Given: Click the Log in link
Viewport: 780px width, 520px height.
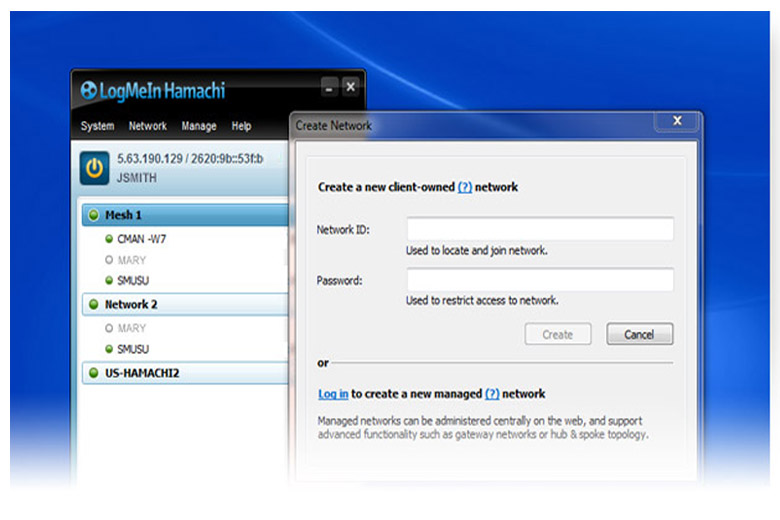Looking at the screenshot, I should click(x=333, y=394).
